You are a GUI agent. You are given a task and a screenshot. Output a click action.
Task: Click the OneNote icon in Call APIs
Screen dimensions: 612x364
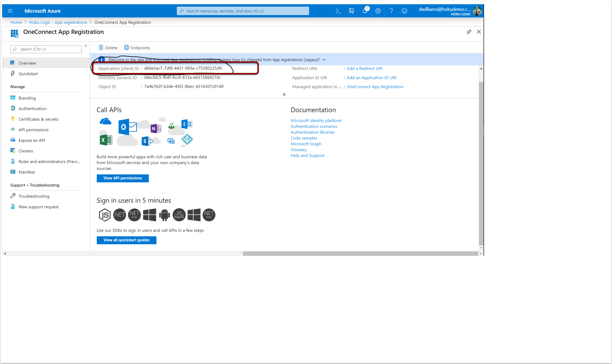(156, 128)
